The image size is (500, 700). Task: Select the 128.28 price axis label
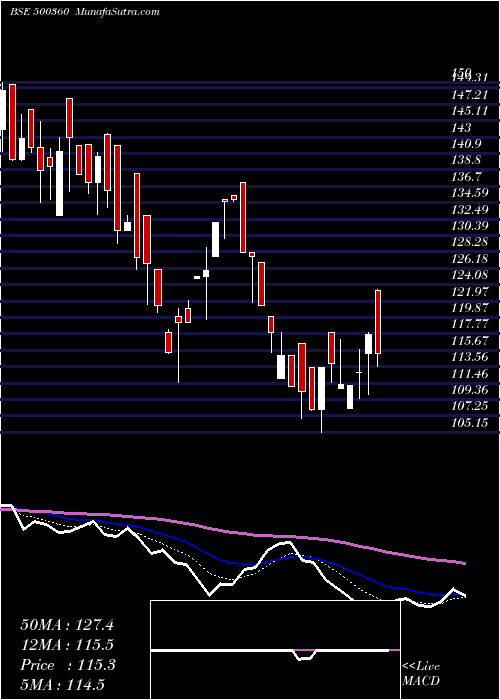coord(469,242)
